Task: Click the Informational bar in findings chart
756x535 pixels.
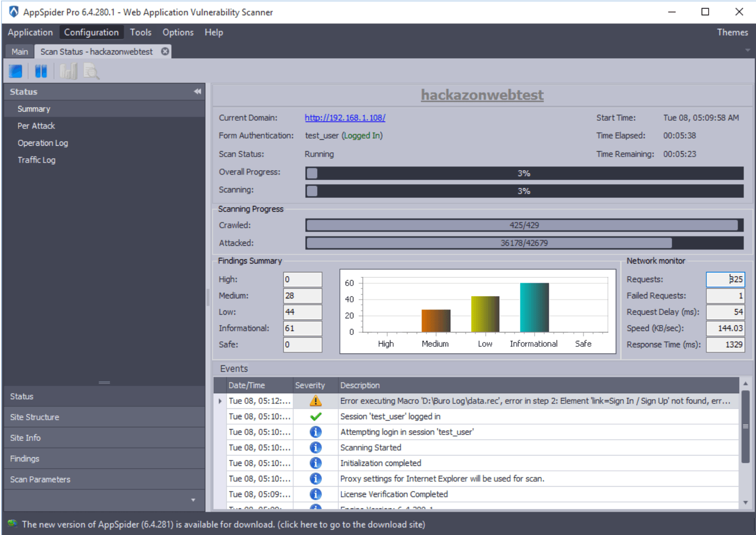Action: pos(534,307)
